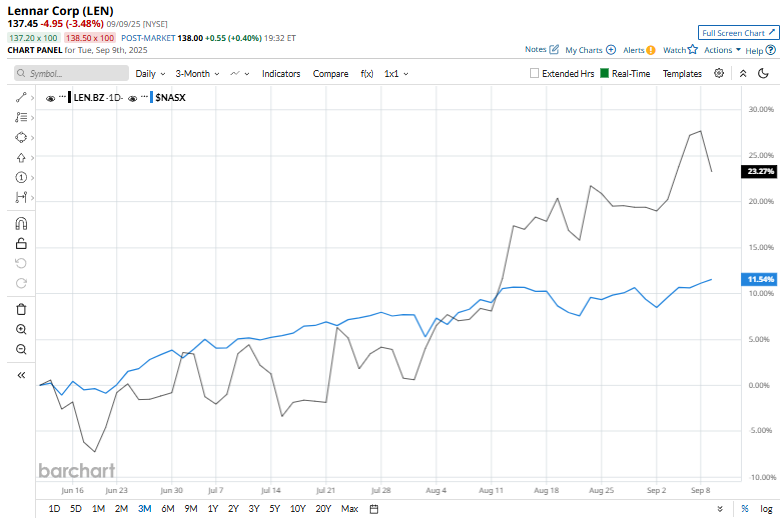Screen dimensions: 780x527
Task: Click the trash delete drawings icon
Action: [21, 310]
